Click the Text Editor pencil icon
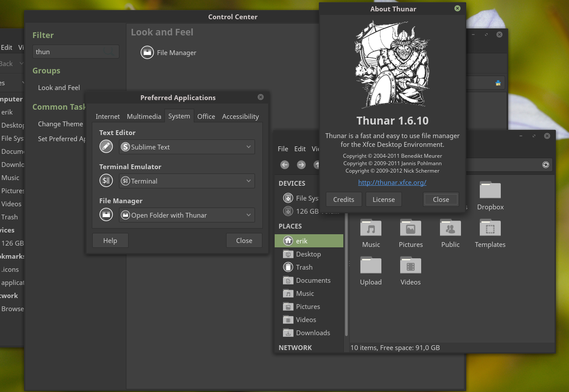 click(x=106, y=146)
